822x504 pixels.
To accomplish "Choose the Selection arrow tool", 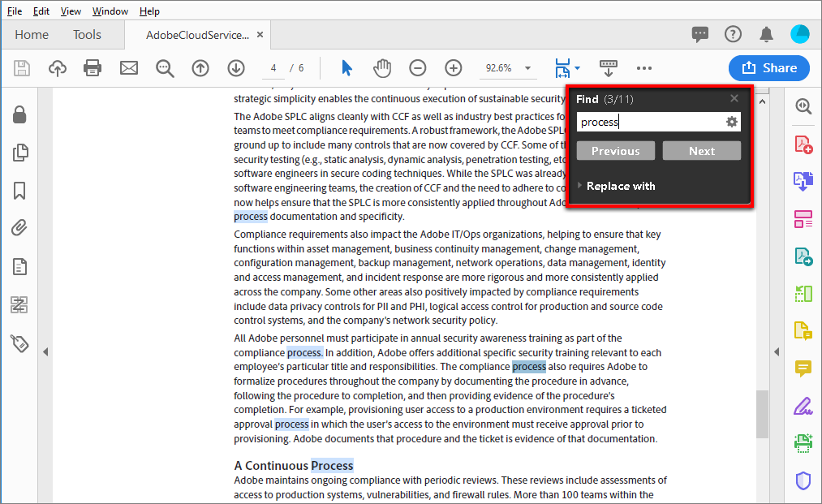I will pyautogui.click(x=346, y=68).
